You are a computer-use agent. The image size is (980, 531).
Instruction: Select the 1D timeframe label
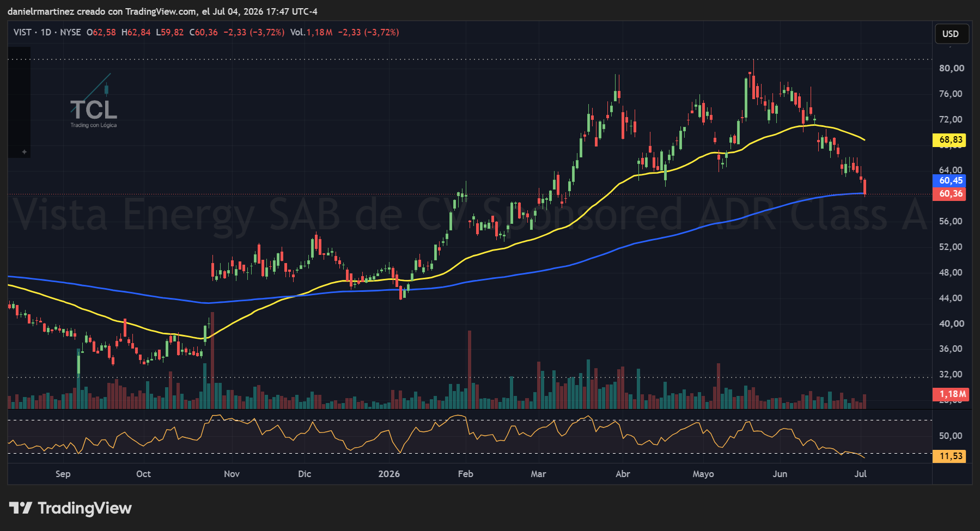click(x=46, y=32)
